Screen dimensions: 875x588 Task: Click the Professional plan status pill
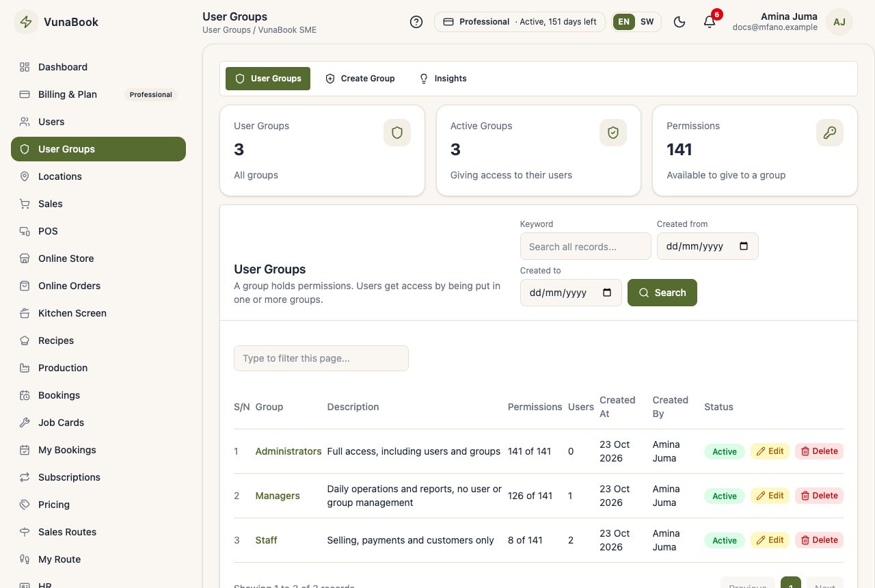coord(520,22)
